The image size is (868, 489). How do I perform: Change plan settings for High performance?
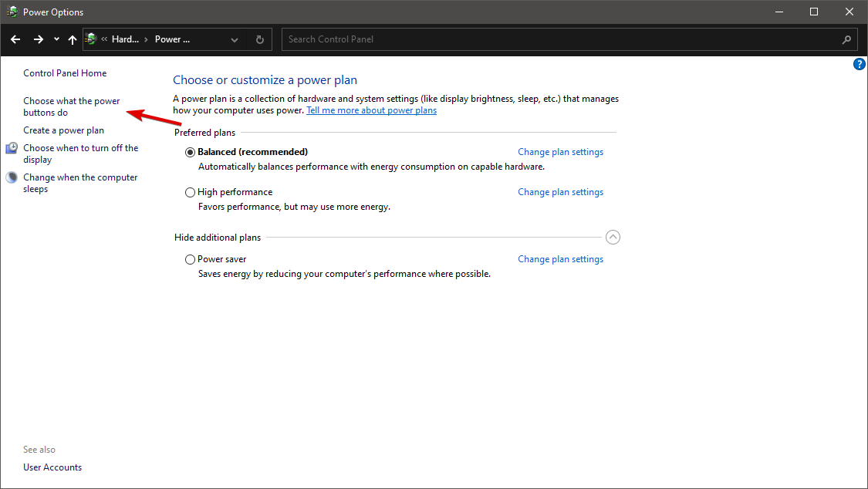tap(561, 192)
